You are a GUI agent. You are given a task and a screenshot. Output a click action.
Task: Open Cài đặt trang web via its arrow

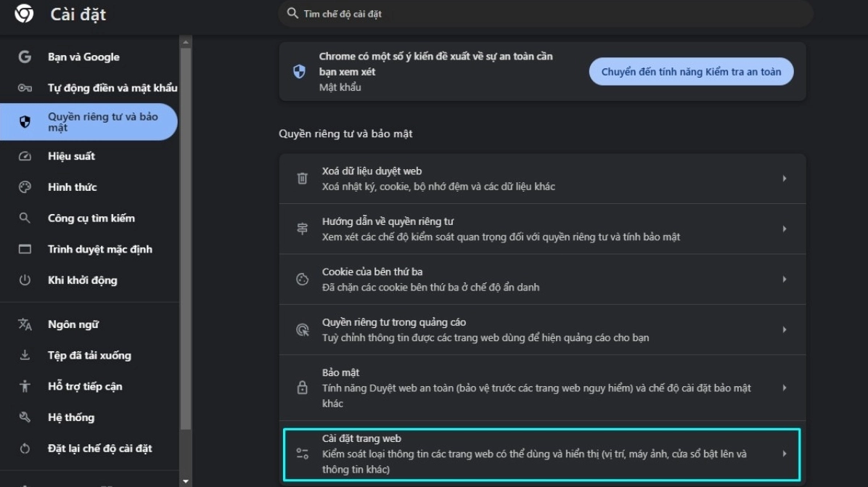tap(785, 453)
